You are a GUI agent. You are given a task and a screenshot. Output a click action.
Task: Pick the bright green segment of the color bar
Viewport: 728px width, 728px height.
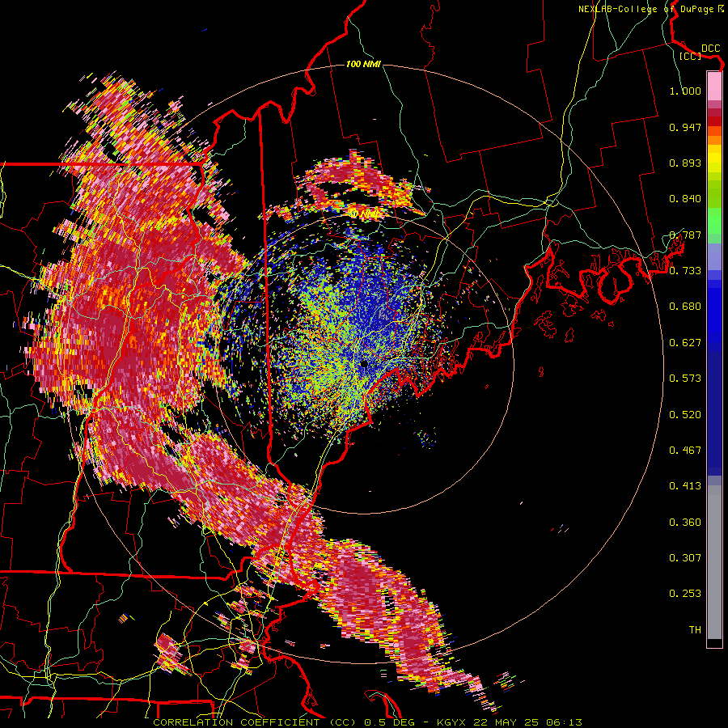714,221
